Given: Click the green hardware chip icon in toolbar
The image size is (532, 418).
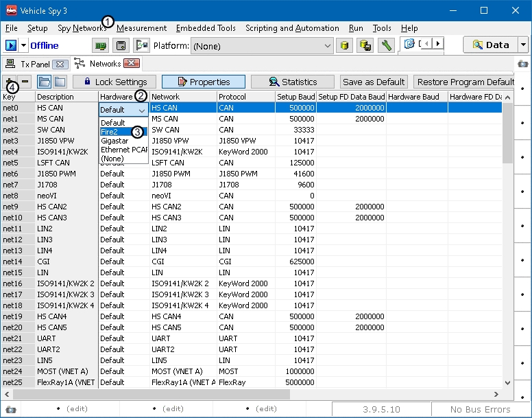Looking at the screenshot, I should click(101, 45).
